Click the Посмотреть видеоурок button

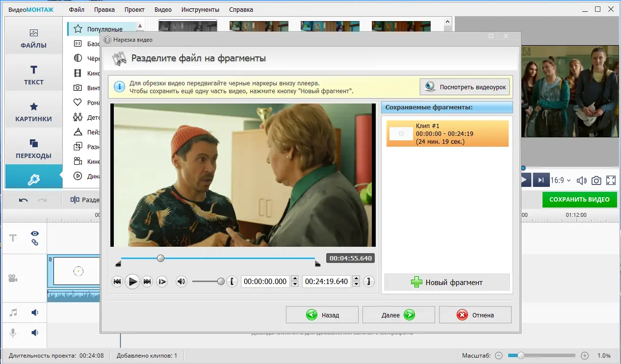(465, 87)
